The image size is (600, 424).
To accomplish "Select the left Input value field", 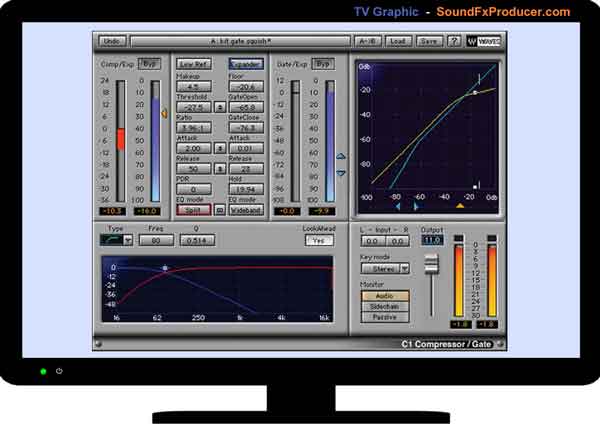I will point(372,241).
